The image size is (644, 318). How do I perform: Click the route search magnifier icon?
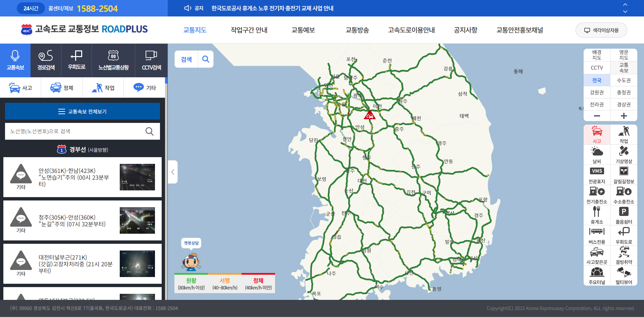coord(150,131)
